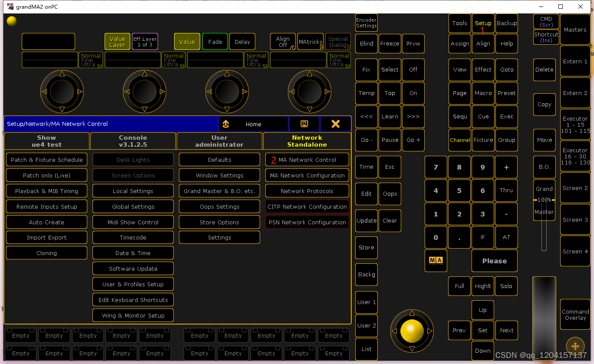This screenshot has width=594, height=364.
Task: Open PSN Network Configuration
Action: (x=307, y=222)
